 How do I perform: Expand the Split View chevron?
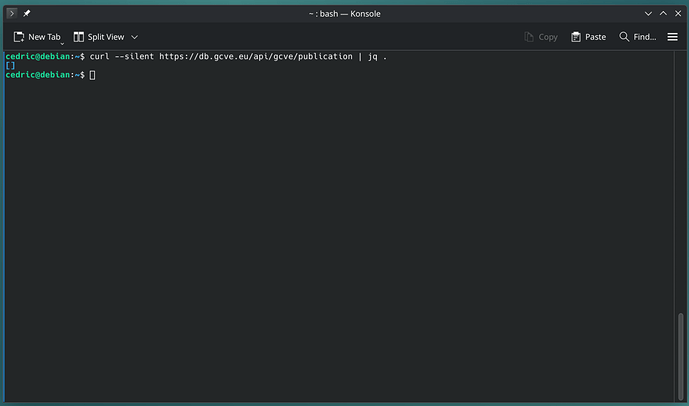tap(134, 37)
